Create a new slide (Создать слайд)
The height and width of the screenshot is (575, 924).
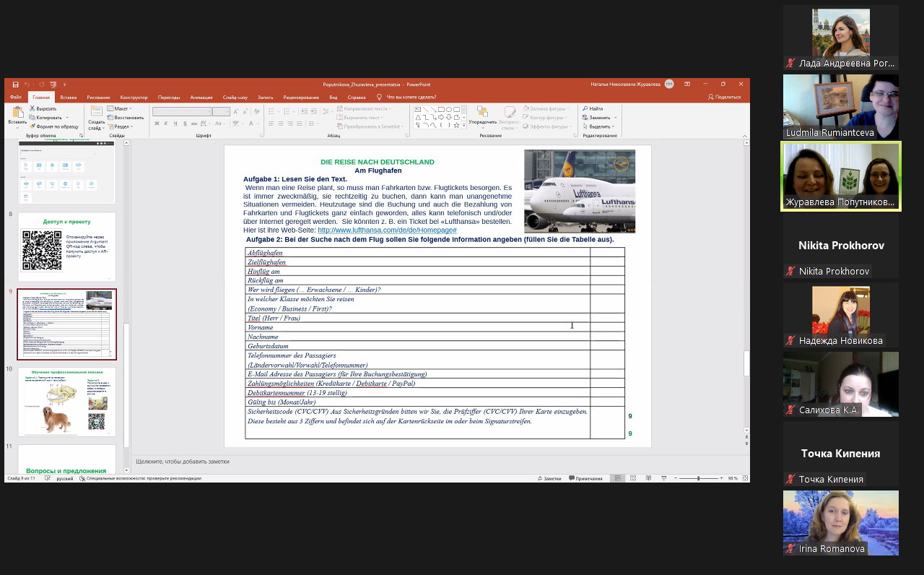[x=96, y=117]
